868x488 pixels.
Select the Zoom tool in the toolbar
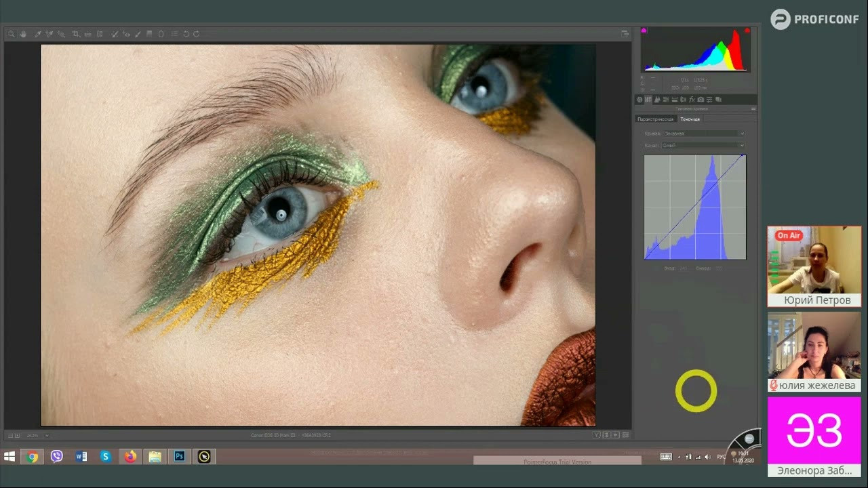pyautogui.click(x=12, y=33)
